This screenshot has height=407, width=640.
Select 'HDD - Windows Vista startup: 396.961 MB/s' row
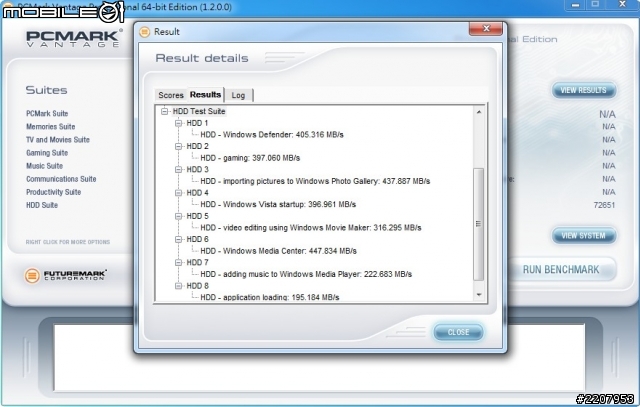coord(278,204)
